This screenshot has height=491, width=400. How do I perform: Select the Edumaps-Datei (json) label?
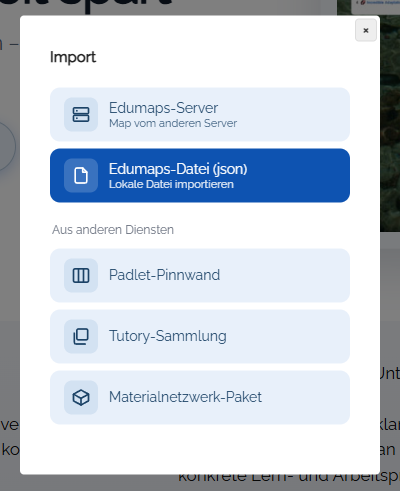point(178,169)
